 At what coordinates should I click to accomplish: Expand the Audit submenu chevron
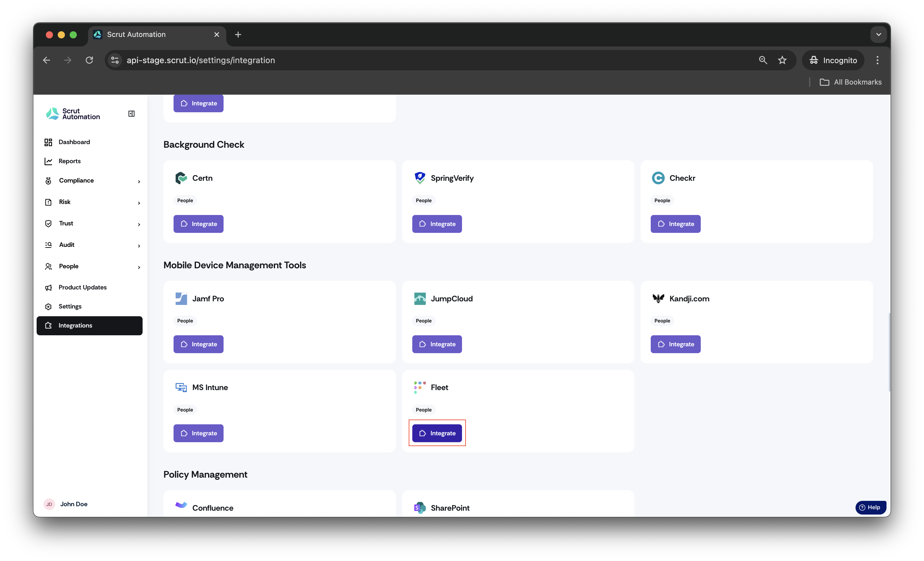(x=139, y=246)
